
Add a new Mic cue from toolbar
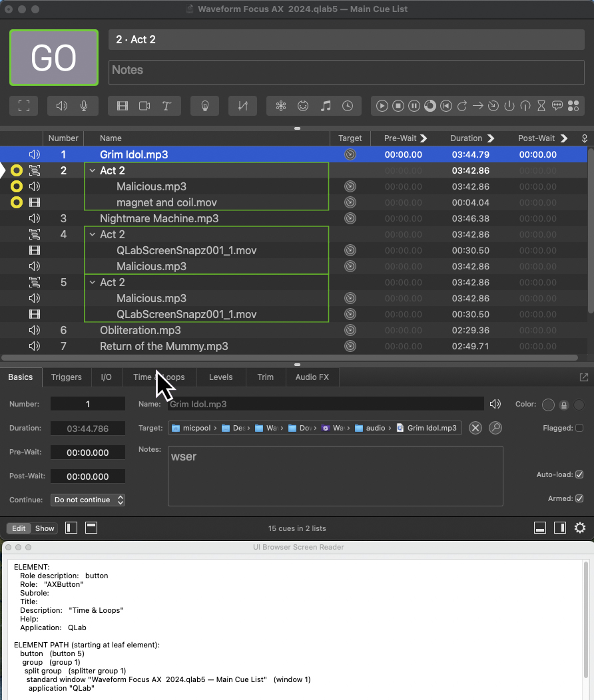pyautogui.click(x=85, y=106)
